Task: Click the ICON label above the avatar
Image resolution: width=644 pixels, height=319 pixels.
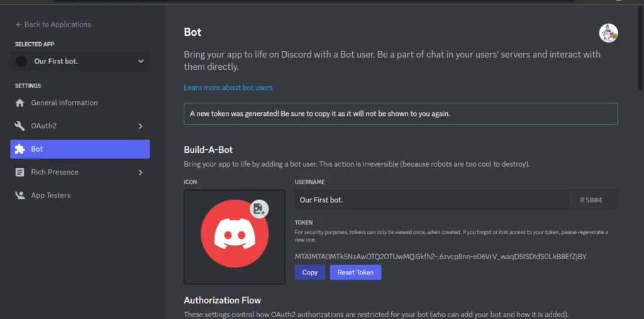Action: point(190,182)
